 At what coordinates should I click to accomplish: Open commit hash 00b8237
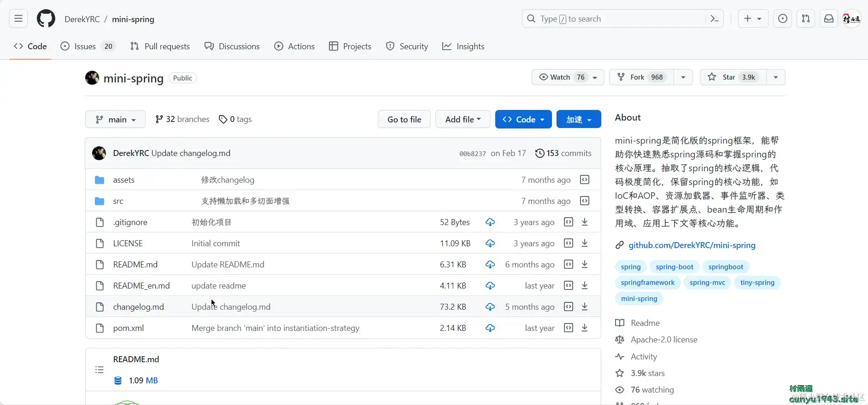pyautogui.click(x=472, y=154)
